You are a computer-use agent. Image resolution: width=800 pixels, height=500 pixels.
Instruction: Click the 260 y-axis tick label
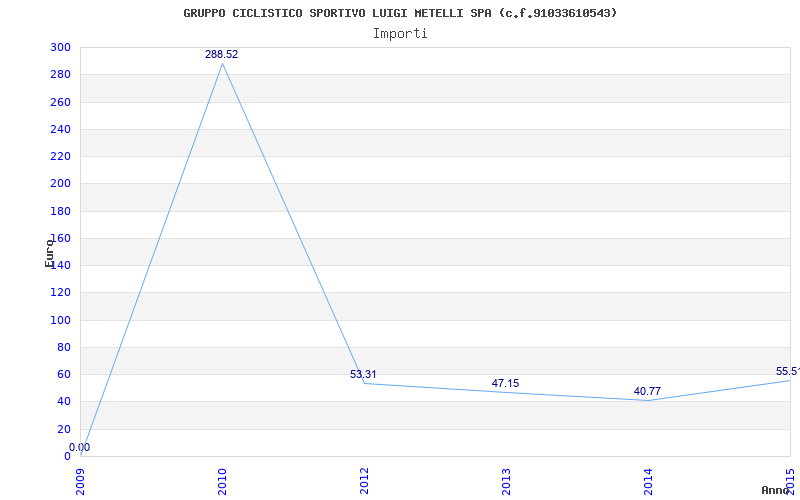tap(60, 102)
